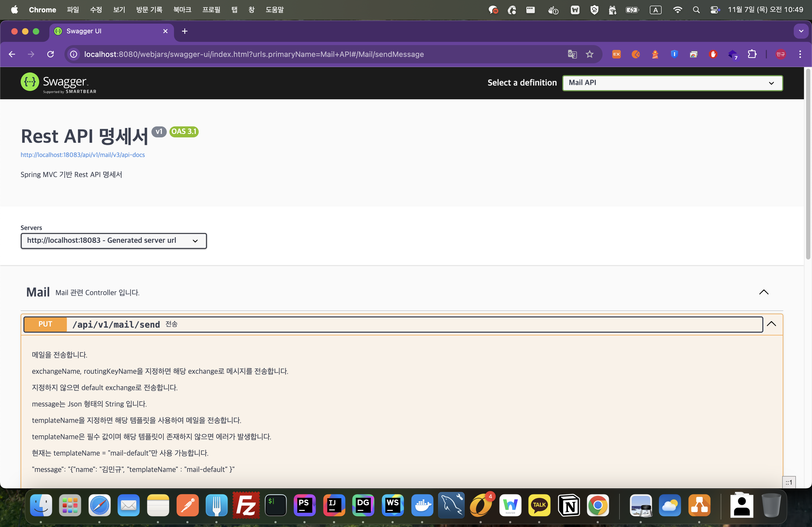Image resolution: width=812 pixels, height=527 pixels.
Task: Reload the Swagger UI page
Action: 50,54
